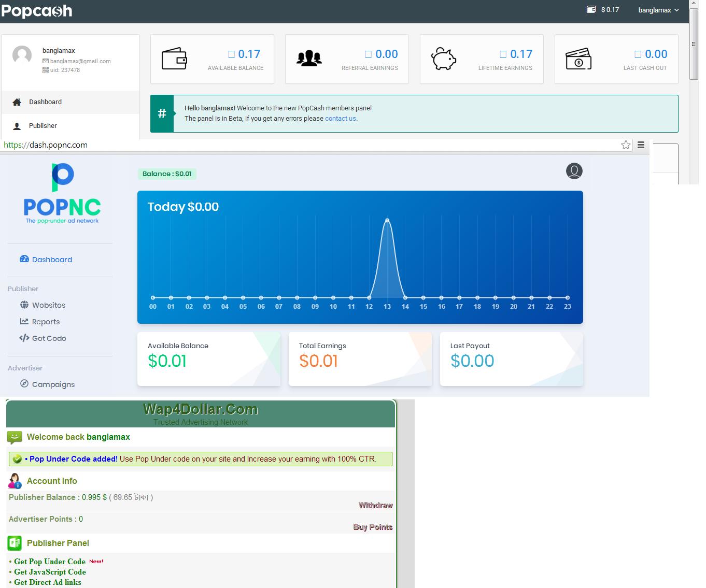Open Campaigns under Advertiser section
This screenshot has height=588, width=706.
coord(53,384)
